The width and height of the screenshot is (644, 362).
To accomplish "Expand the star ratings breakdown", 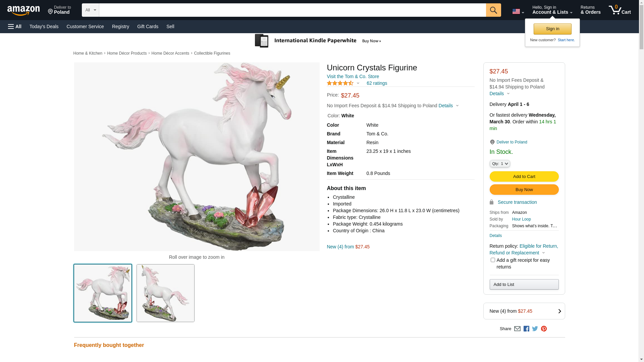I will tap(343, 83).
